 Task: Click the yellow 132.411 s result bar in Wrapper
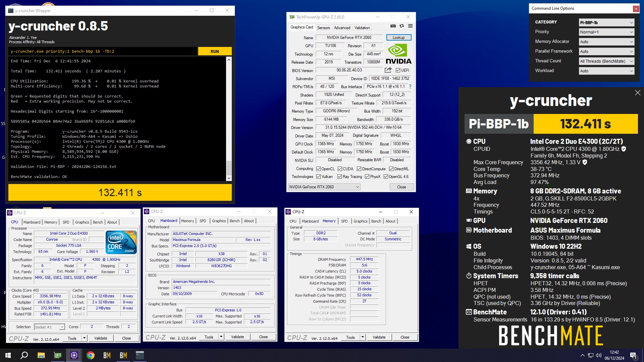pyautogui.click(x=120, y=192)
